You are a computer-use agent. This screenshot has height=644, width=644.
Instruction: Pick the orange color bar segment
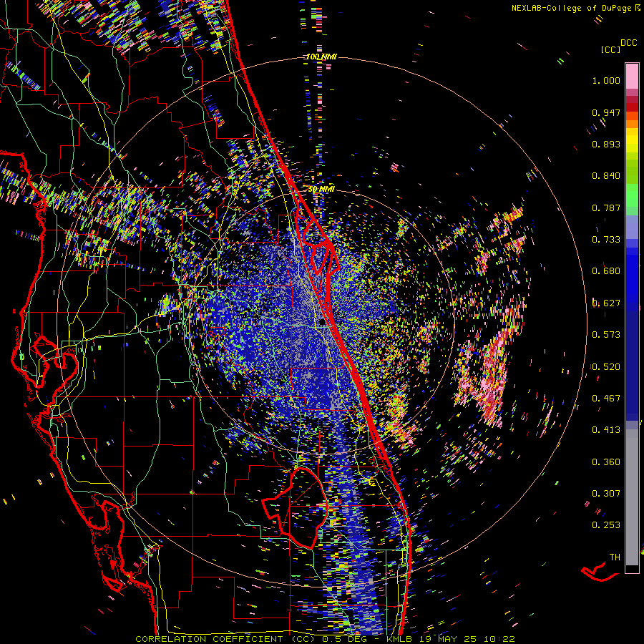632,124
